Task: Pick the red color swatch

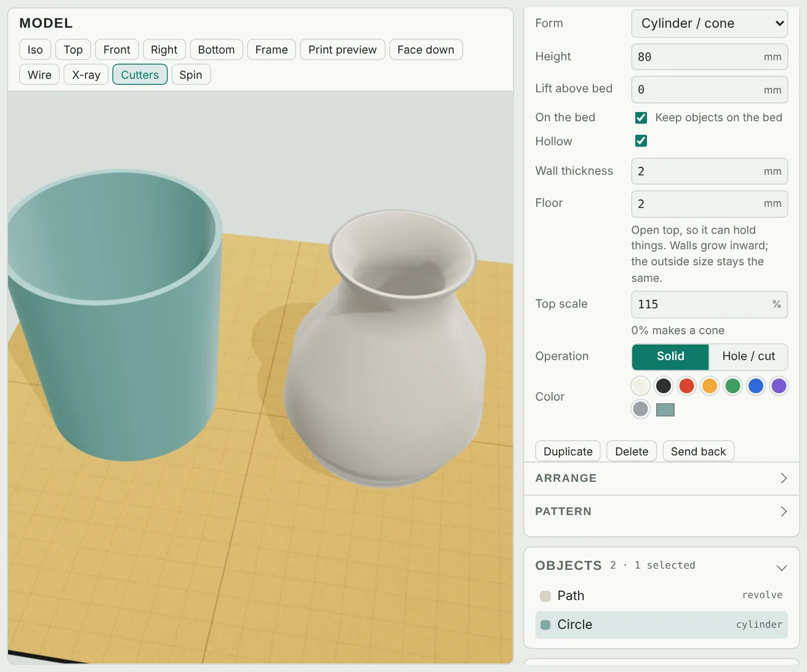Action: (686, 386)
